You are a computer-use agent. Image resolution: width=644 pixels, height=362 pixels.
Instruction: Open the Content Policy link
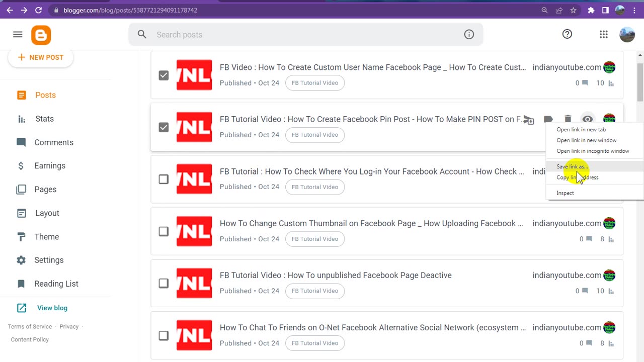pos(30,339)
